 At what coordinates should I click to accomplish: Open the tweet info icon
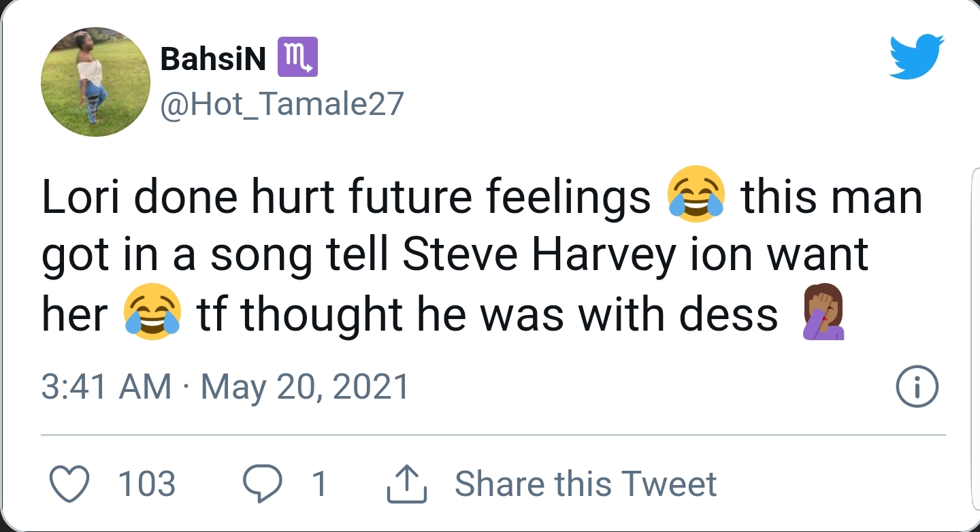(x=917, y=387)
